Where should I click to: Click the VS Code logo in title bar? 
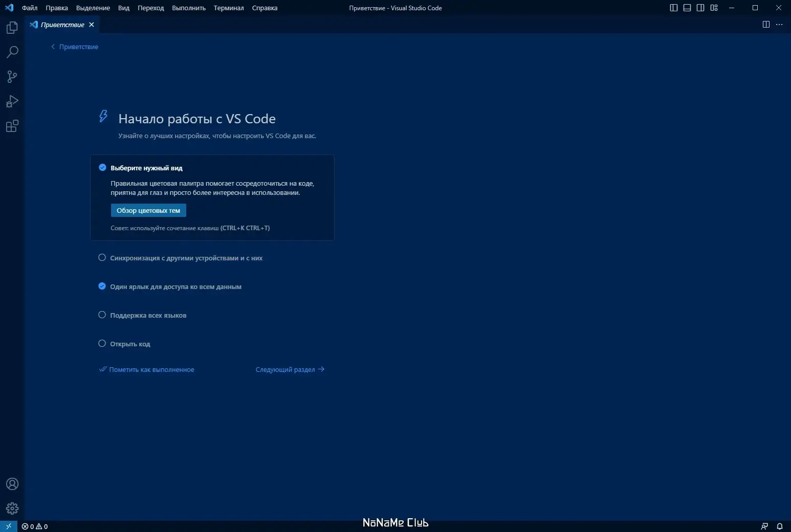(x=9, y=8)
